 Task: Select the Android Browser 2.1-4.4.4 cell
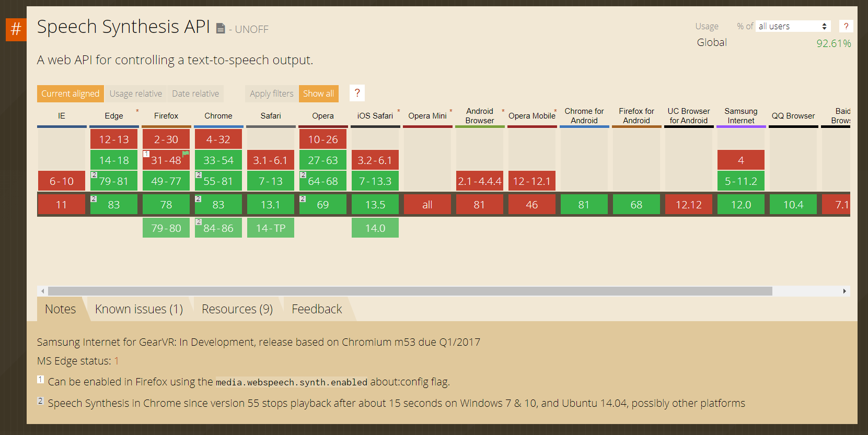[480, 181]
